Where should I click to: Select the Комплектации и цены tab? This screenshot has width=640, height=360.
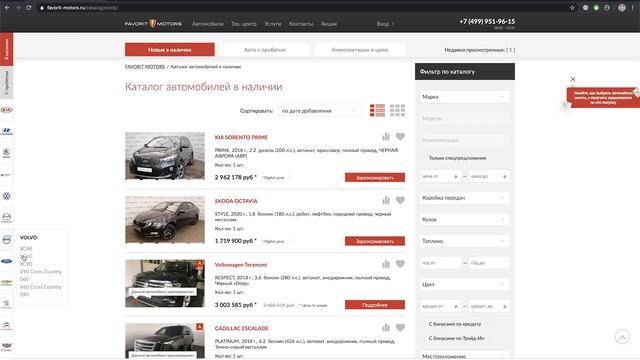360,49
